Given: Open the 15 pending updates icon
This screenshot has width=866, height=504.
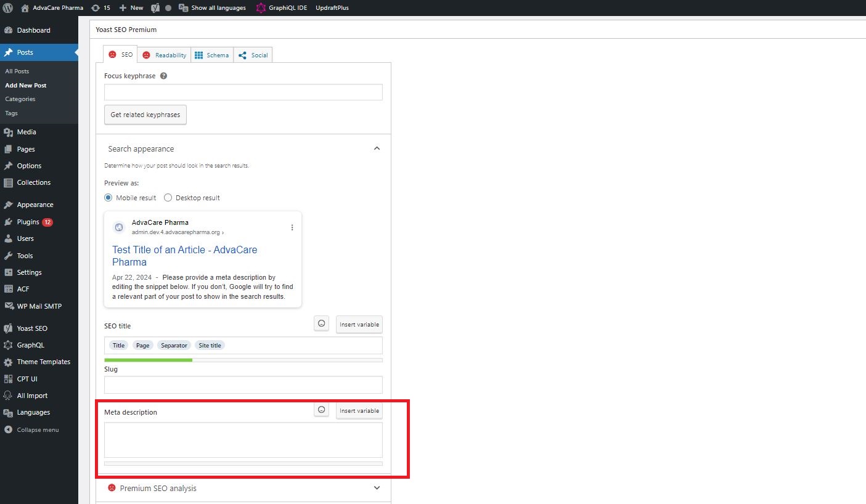Looking at the screenshot, I should (x=100, y=8).
